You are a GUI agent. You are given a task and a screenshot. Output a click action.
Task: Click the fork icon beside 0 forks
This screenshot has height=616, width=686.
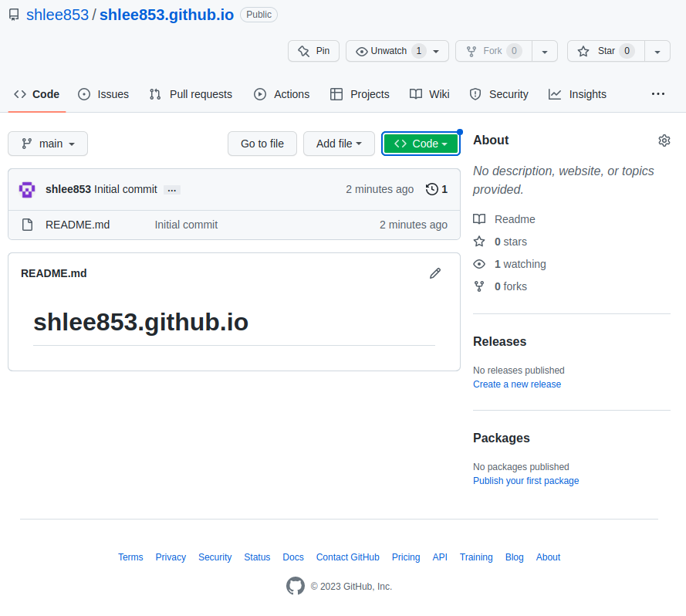click(479, 286)
